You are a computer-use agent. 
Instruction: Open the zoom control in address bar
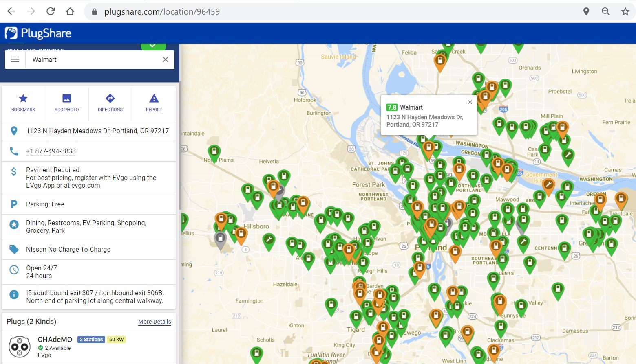click(x=606, y=11)
